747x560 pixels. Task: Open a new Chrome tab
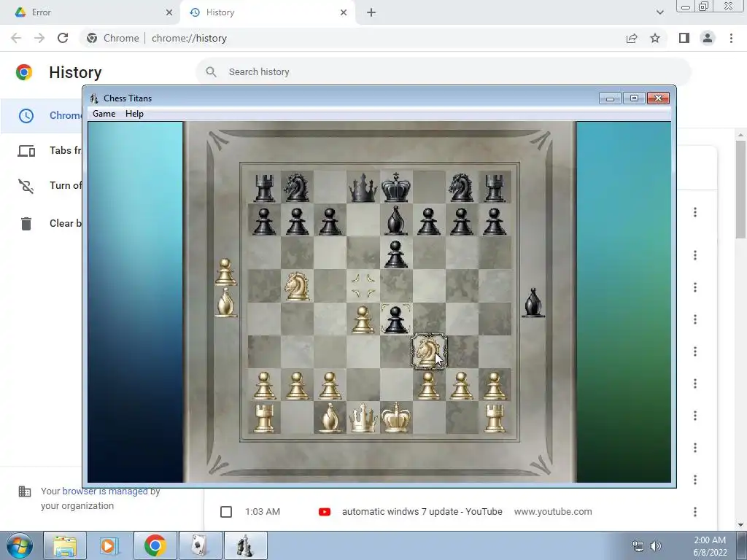point(371,13)
